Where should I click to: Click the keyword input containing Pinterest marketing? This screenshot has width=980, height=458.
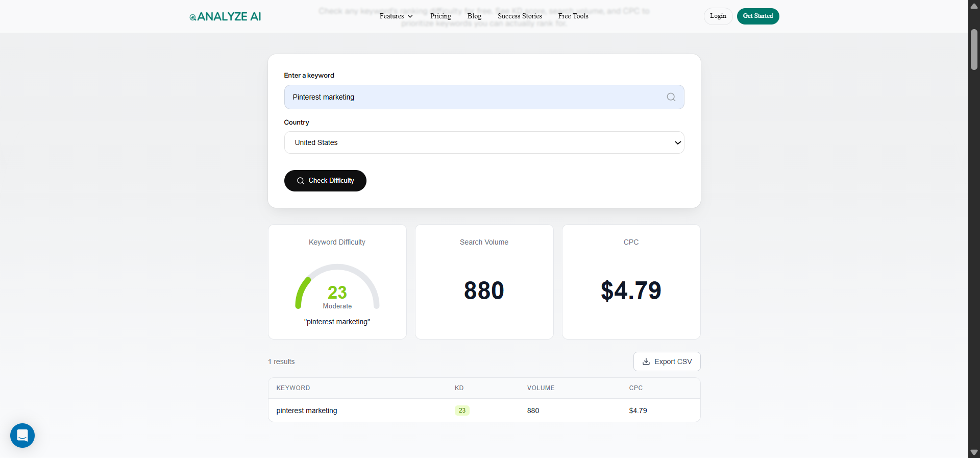pos(484,97)
